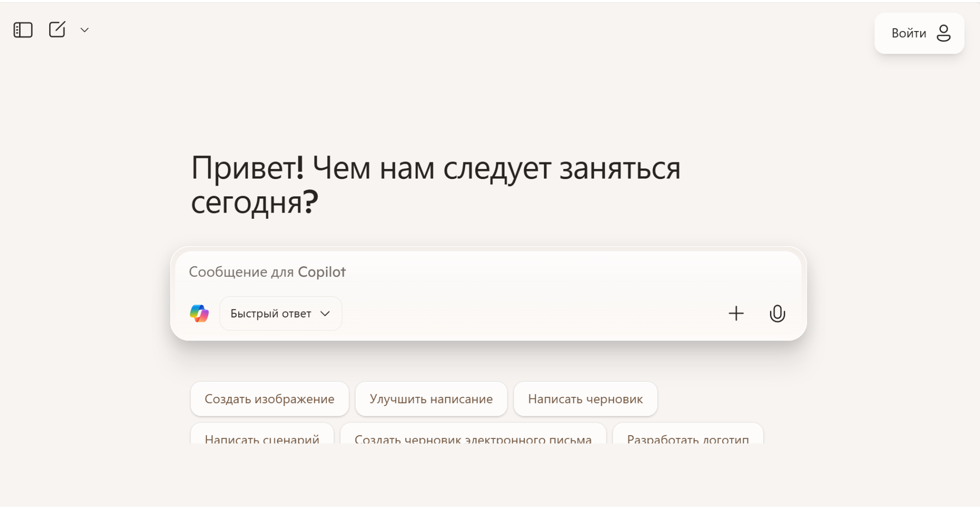Activate voice input with the microphone icon
The width and height of the screenshot is (980, 507).
(x=777, y=314)
